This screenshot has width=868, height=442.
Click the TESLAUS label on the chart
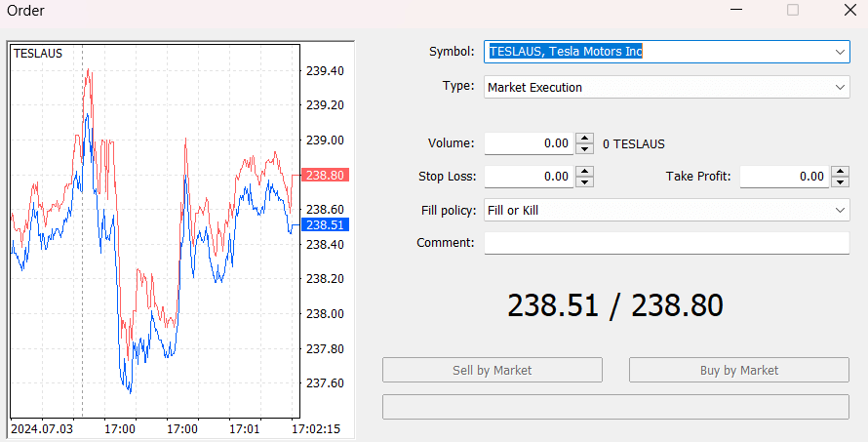click(x=38, y=54)
